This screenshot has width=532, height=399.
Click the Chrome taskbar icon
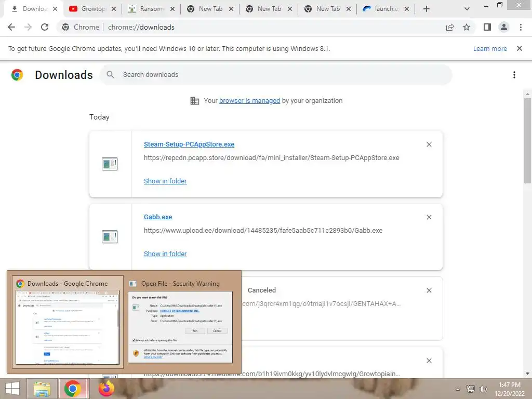click(73, 389)
